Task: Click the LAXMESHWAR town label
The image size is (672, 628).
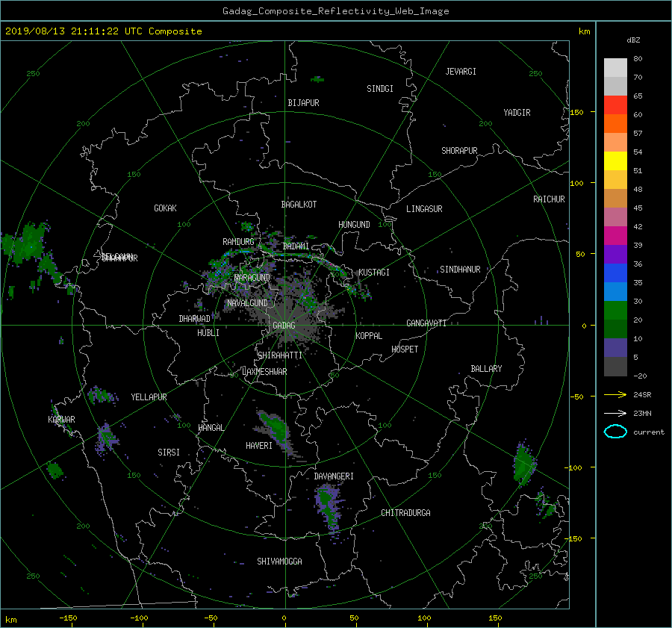Action: coord(264,372)
